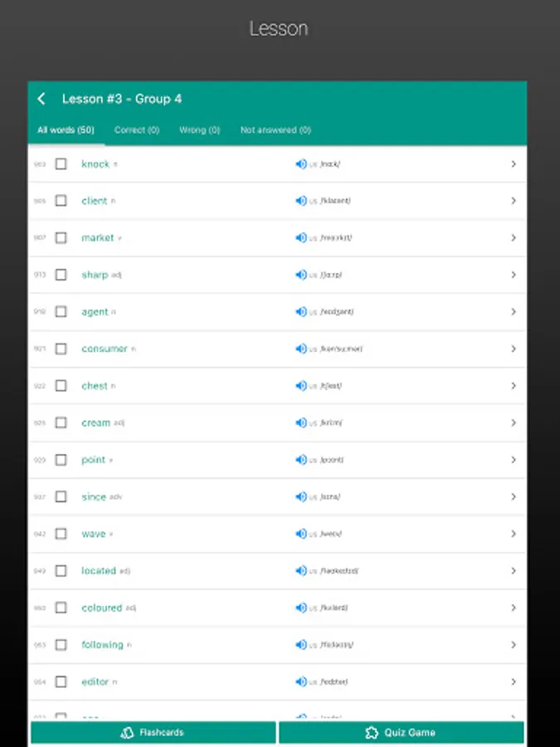Play pronunciation audio for client
Image resolution: width=560 pixels, height=747 pixels.
tap(301, 201)
